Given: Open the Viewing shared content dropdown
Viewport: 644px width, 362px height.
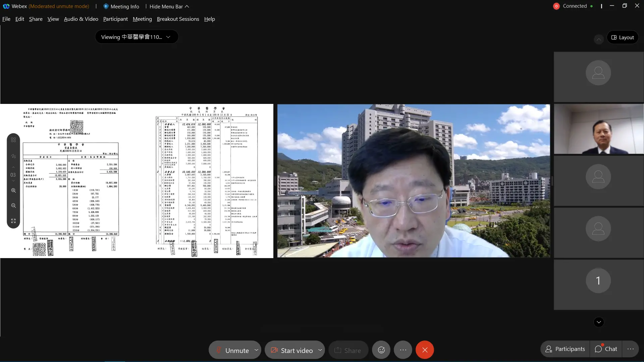Looking at the screenshot, I should 136,37.
